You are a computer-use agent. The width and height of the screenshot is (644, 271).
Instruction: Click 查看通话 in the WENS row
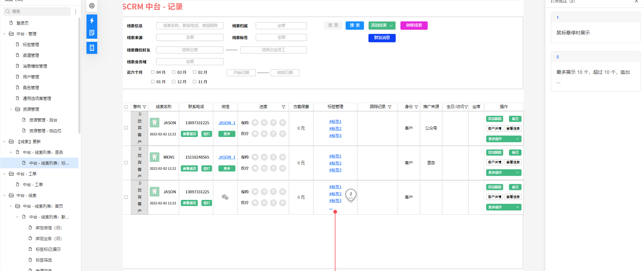[x=189, y=168]
